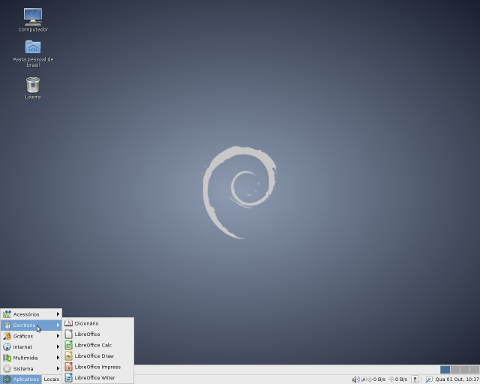Switch to the third workspace
480x384 pixels.
[x=465, y=370]
